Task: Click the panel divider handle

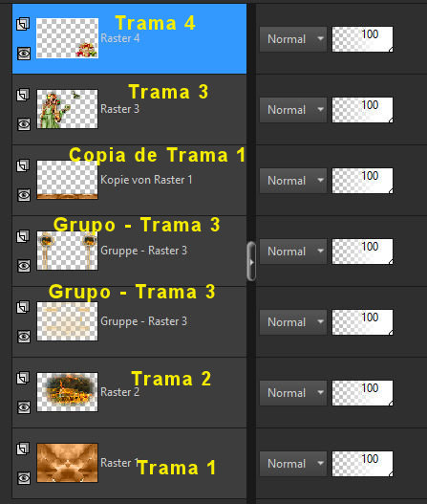Action: (x=251, y=262)
